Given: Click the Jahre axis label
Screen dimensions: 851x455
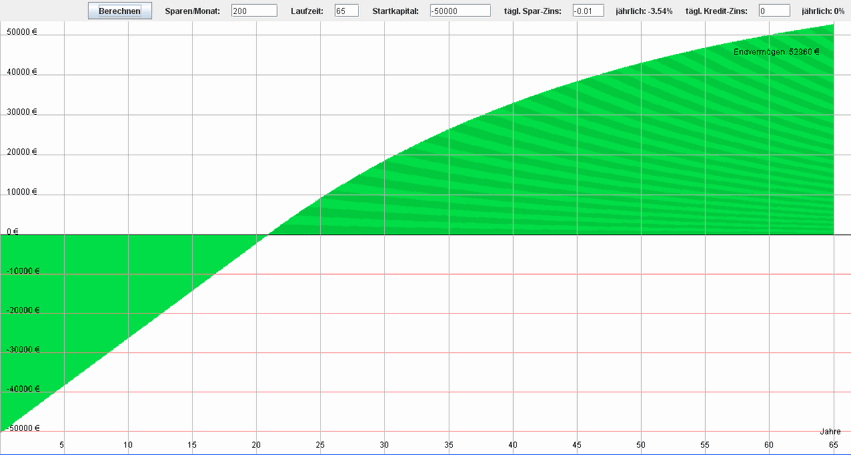Looking at the screenshot, I should point(830,431).
